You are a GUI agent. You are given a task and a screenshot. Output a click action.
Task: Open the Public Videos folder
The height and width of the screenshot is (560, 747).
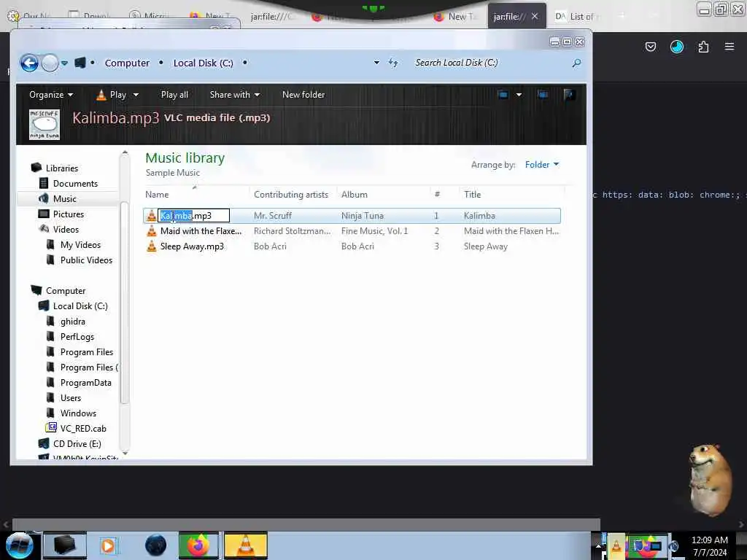click(x=86, y=260)
